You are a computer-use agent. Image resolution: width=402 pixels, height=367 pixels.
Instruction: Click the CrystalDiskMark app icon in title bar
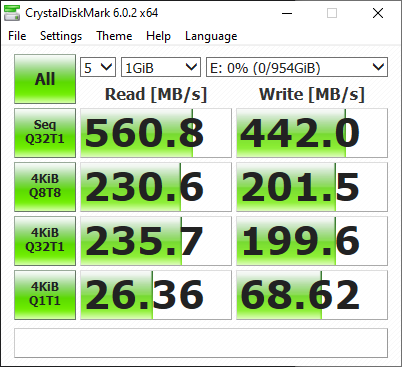tap(12, 13)
